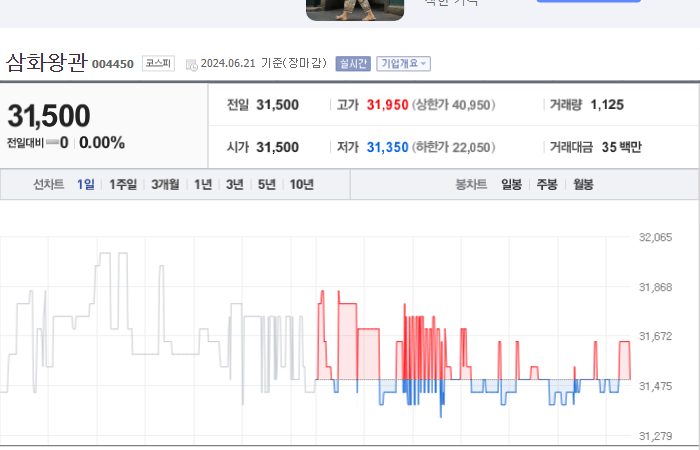This screenshot has width=700, height=450.
Task: Click the 31,279 chart axis label
Action: tap(655, 436)
